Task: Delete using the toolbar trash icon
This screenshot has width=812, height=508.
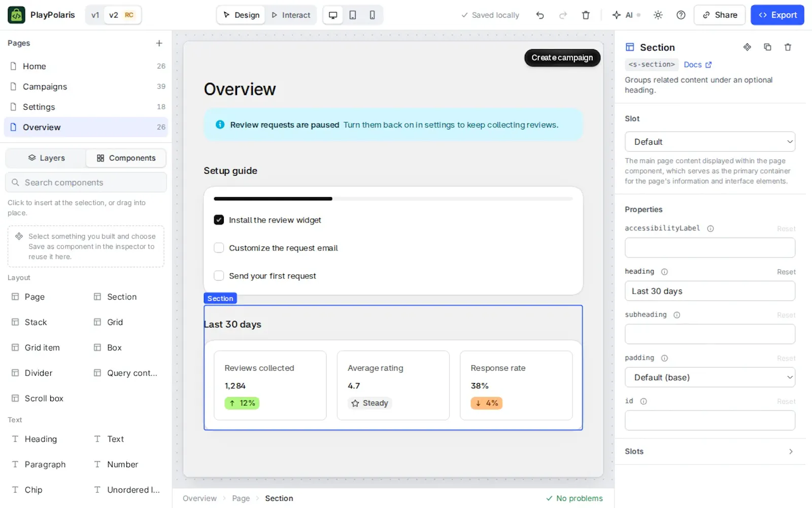Action: coord(586,15)
